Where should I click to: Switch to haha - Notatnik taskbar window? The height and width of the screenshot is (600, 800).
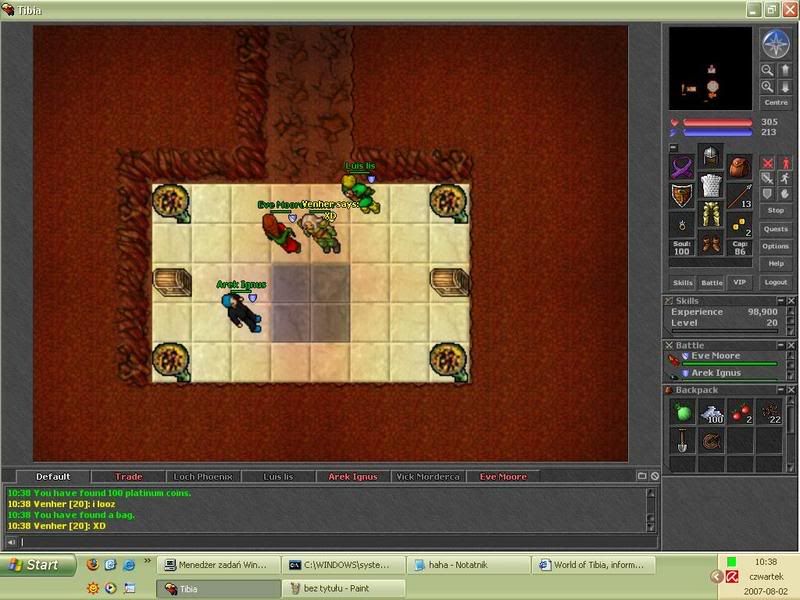pos(469,565)
